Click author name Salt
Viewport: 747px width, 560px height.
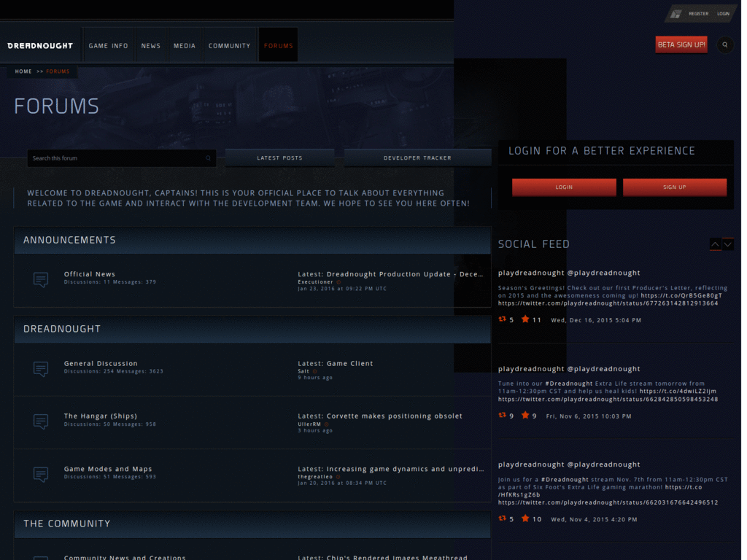tap(303, 371)
